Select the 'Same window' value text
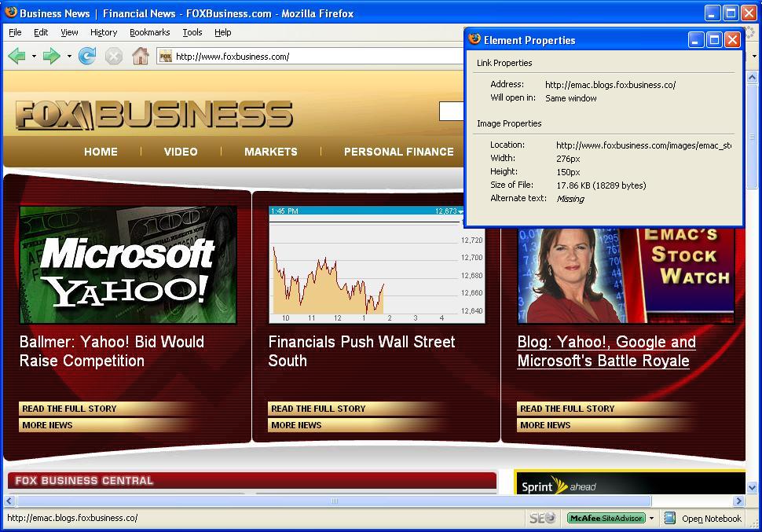 pyautogui.click(x=570, y=98)
